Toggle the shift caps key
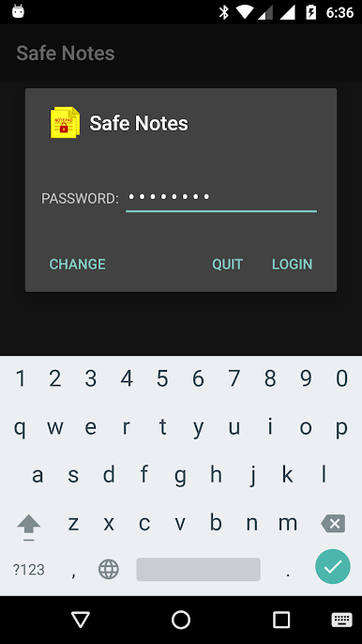Viewport: 362px width, 644px height. point(29,527)
